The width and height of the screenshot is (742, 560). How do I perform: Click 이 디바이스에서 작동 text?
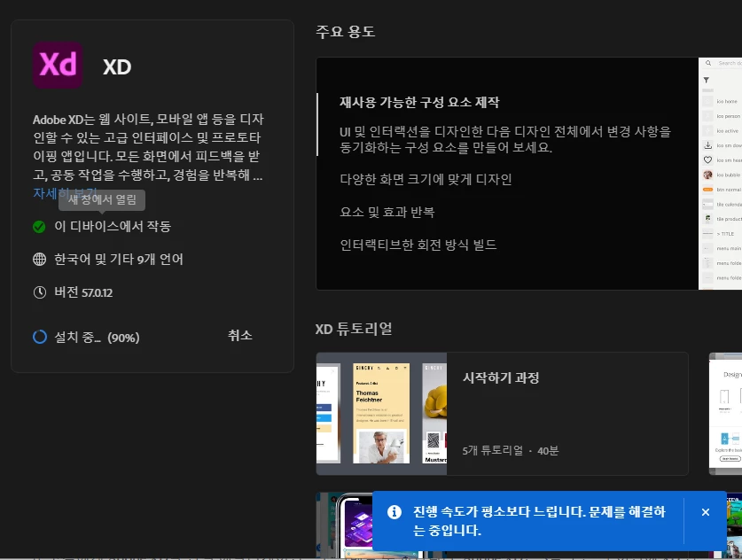[x=113, y=227]
